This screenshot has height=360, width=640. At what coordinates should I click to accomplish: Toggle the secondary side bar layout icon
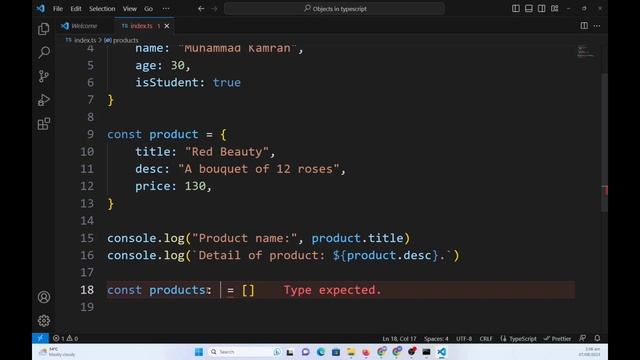tap(542, 9)
